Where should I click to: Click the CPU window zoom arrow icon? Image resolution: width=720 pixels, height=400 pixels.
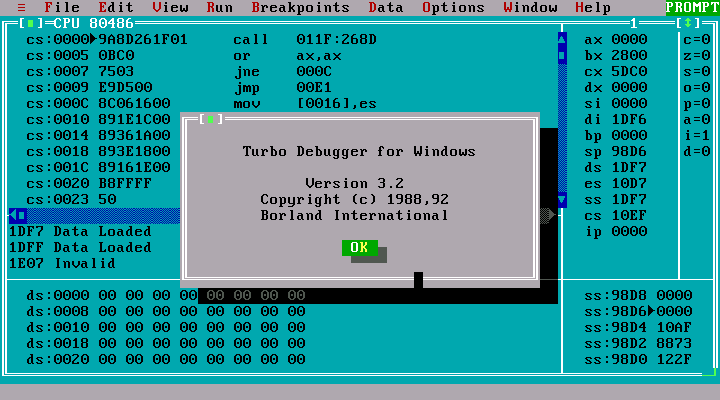click(x=688, y=23)
